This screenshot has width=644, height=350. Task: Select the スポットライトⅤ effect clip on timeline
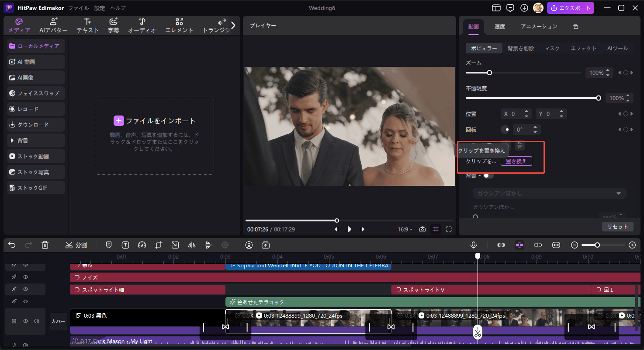pos(491,290)
